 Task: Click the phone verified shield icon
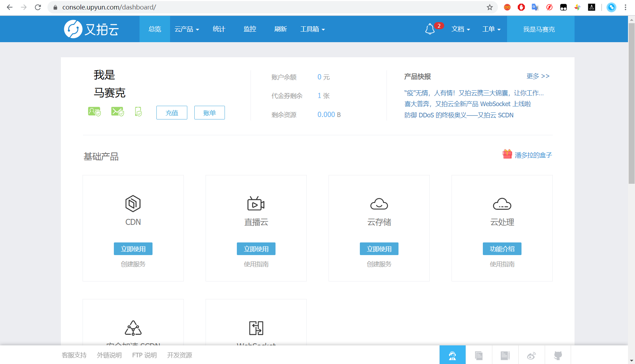click(138, 112)
